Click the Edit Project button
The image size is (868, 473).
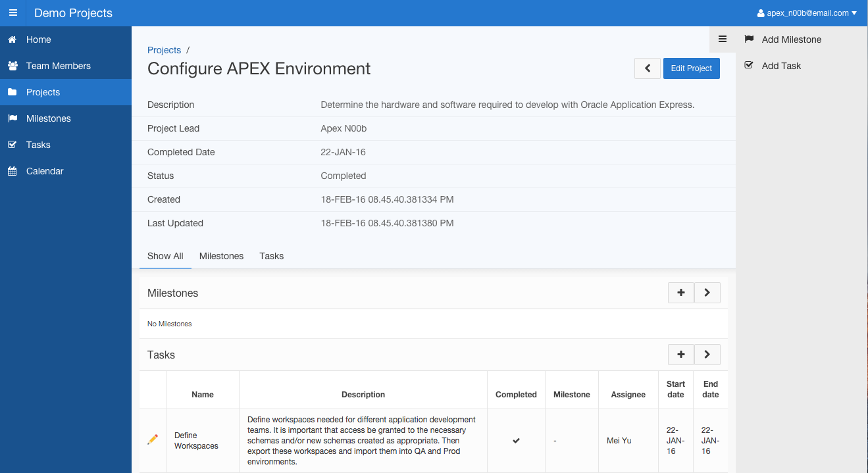point(691,68)
